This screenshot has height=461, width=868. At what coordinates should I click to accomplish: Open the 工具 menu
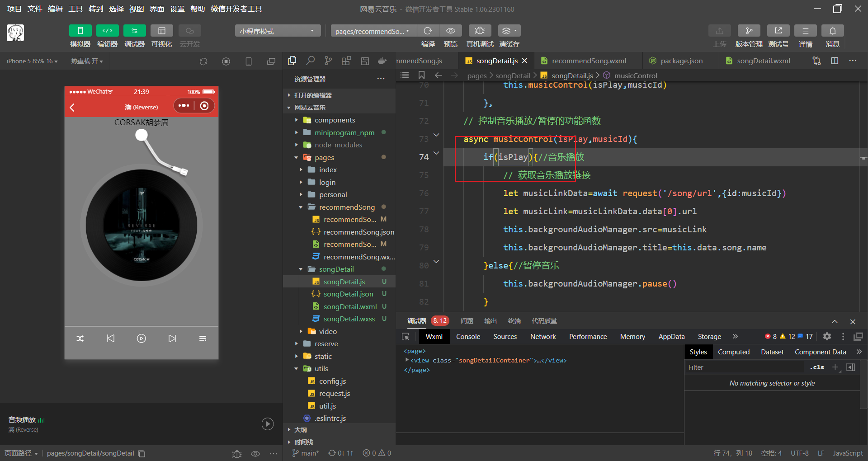[75, 9]
